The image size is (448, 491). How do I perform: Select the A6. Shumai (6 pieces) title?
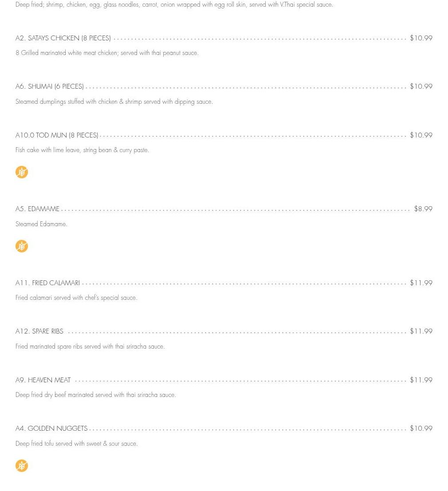pos(50,86)
